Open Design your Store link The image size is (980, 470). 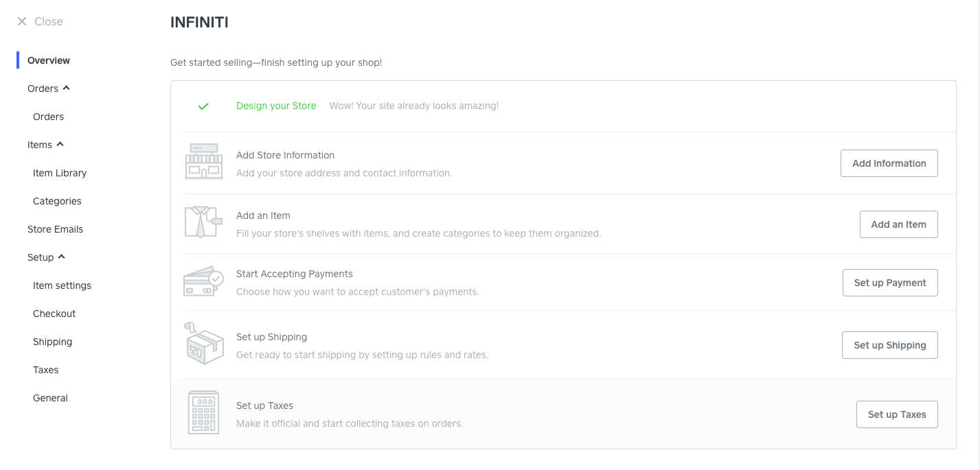[276, 106]
